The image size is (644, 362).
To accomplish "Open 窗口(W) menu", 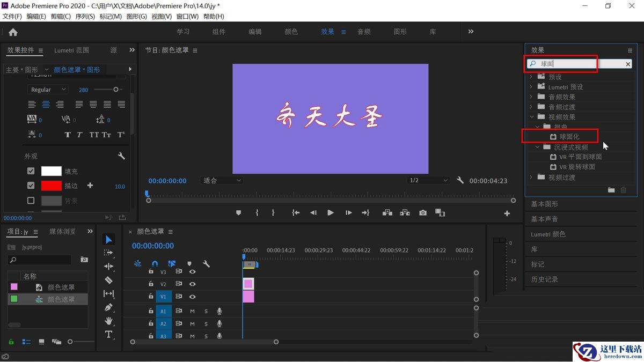I will coord(187,17).
